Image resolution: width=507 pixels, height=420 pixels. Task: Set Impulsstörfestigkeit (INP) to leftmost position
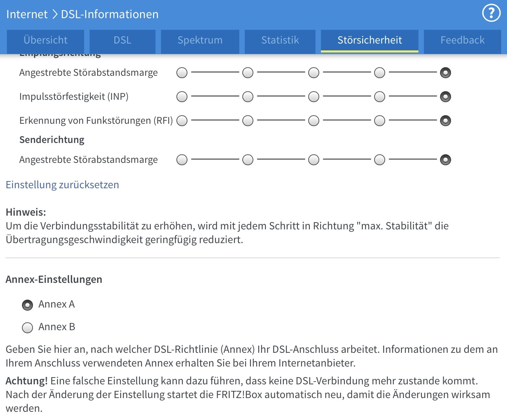tap(182, 97)
